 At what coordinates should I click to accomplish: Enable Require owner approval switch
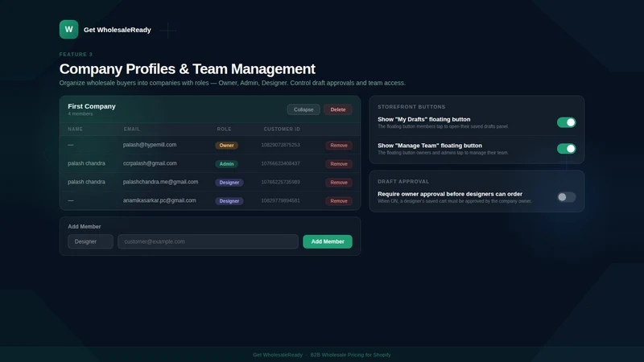pos(566,197)
